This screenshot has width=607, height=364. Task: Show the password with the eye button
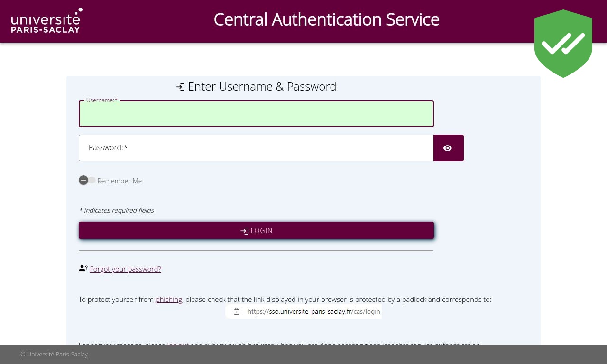tap(449, 148)
